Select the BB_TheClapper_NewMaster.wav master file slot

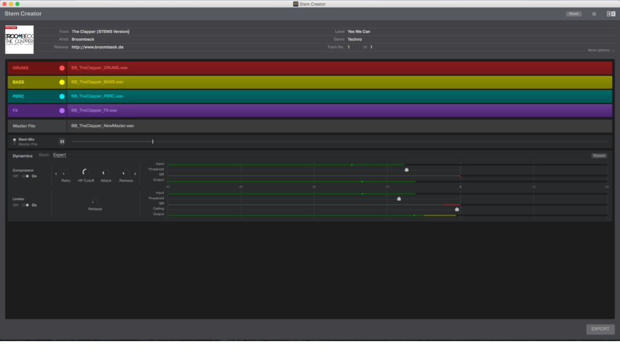tap(340, 126)
